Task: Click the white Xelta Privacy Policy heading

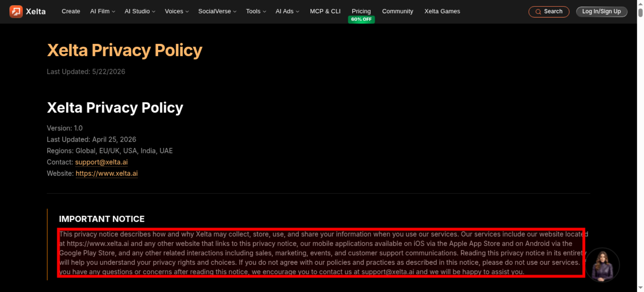Action: click(115, 107)
